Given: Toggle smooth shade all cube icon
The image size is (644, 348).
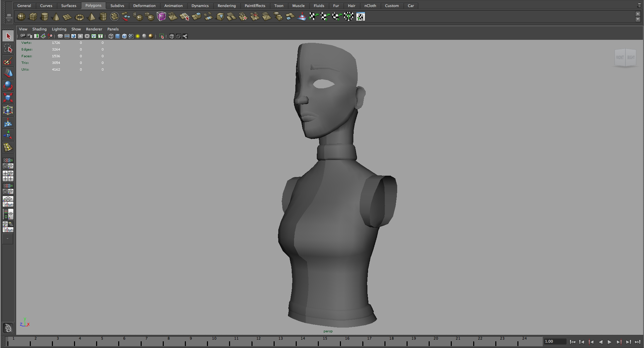Looking at the screenshot, I should coord(118,36).
